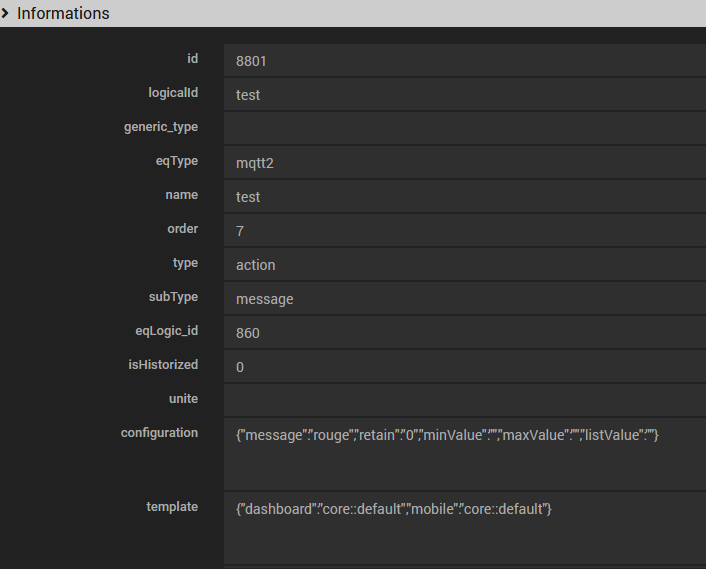Click inside the configuration JSON text area
The image size is (706, 569).
coord(464,453)
